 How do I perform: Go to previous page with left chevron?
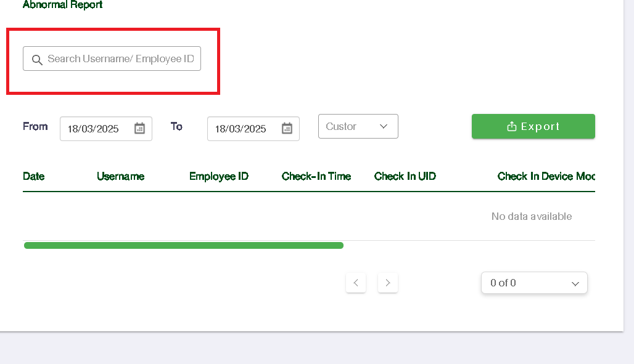coord(356,283)
